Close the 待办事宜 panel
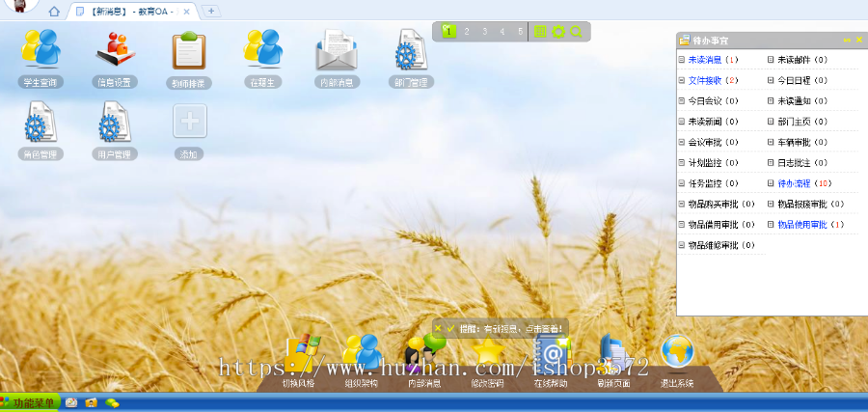 [859, 40]
